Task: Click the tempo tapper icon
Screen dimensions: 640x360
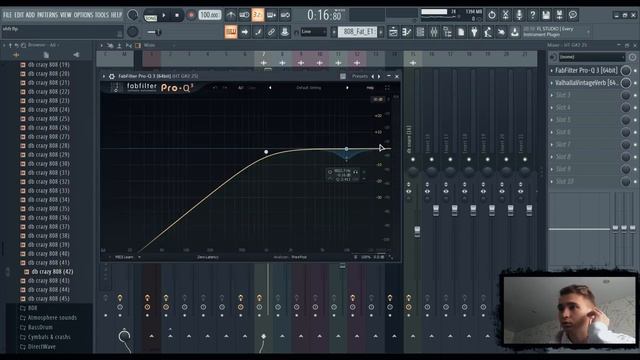Action: pos(488,32)
